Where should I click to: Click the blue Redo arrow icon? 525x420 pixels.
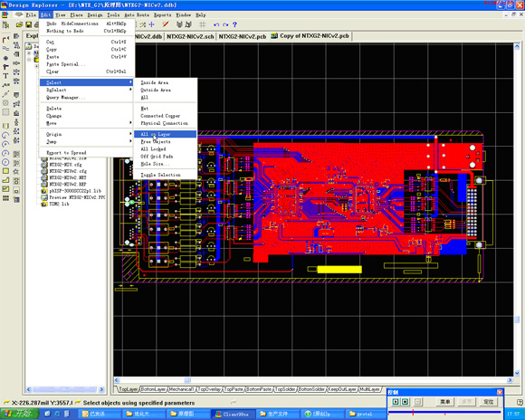click(x=225, y=24)
